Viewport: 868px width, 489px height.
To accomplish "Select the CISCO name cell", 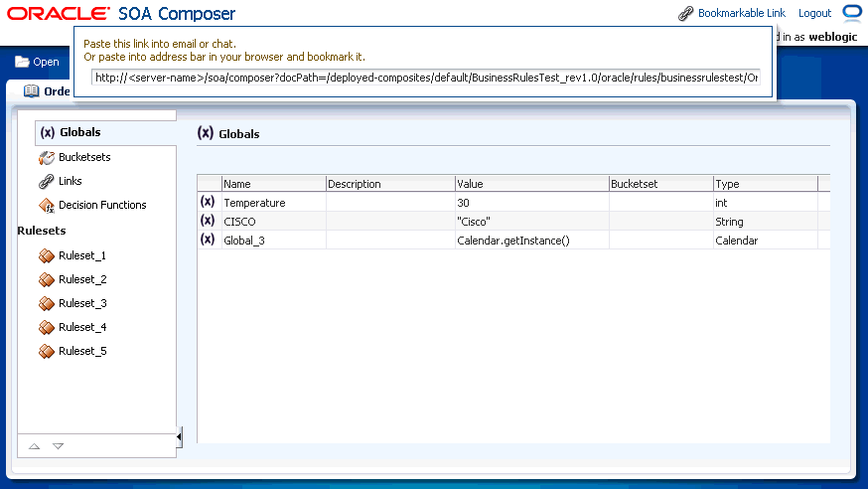I will [273, 222].
